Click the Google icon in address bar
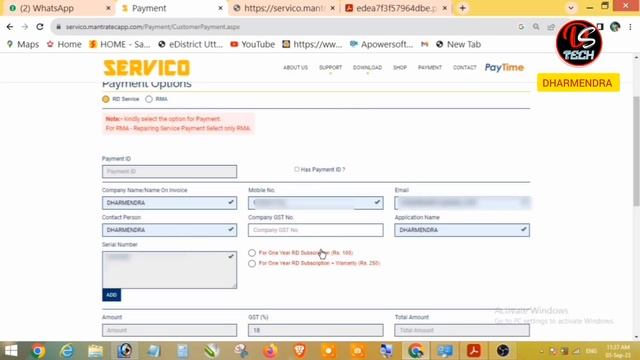The image size is (640, 360). pyautogui.click(x=521, y=27)
